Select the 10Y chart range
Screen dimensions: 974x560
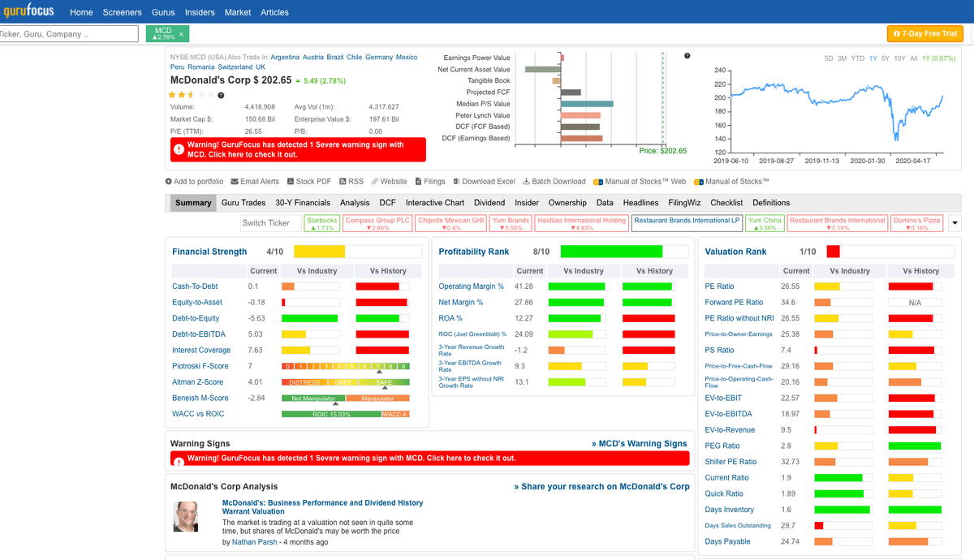(900, 58)
